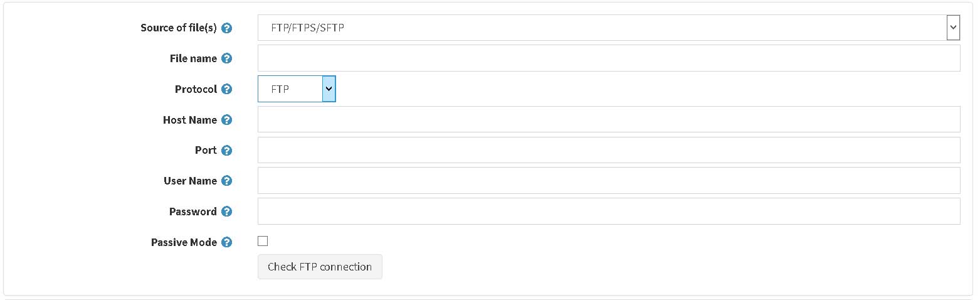Click inside the Host Name text box

coord(609,119)
